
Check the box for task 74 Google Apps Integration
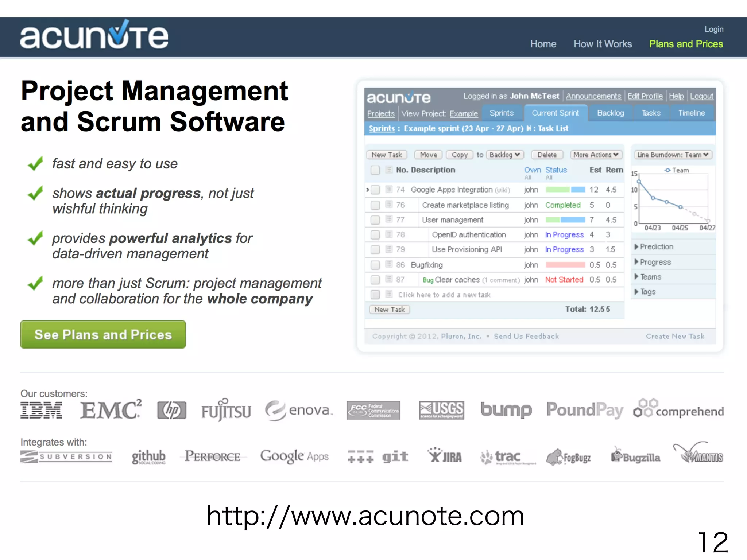(x=375, y=190)
